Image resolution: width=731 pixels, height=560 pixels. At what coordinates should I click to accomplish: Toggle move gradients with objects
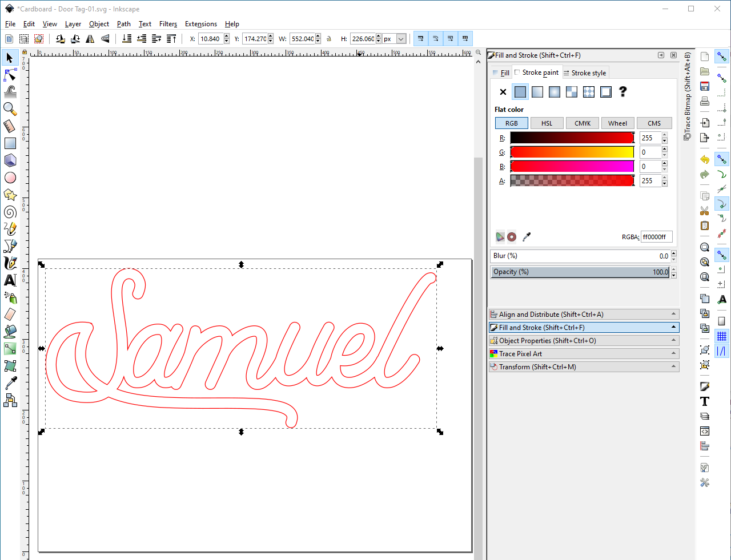pyautogui.click(x=451, y=39)
